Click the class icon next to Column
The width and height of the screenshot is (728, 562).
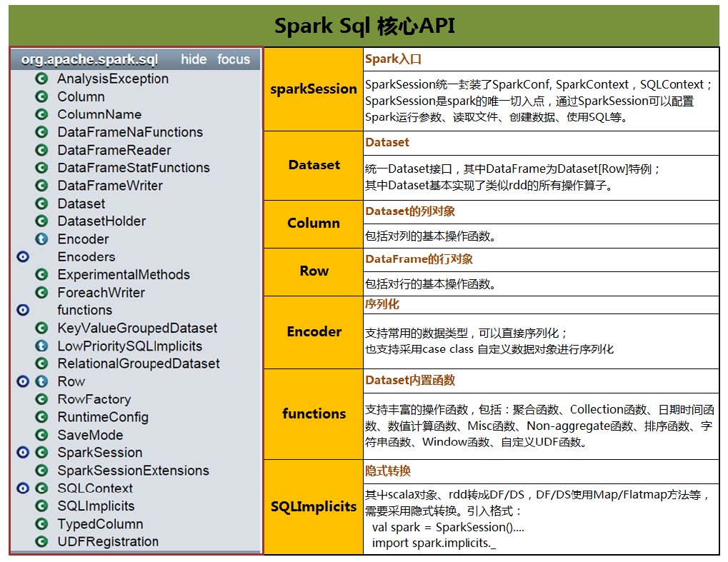41,96
